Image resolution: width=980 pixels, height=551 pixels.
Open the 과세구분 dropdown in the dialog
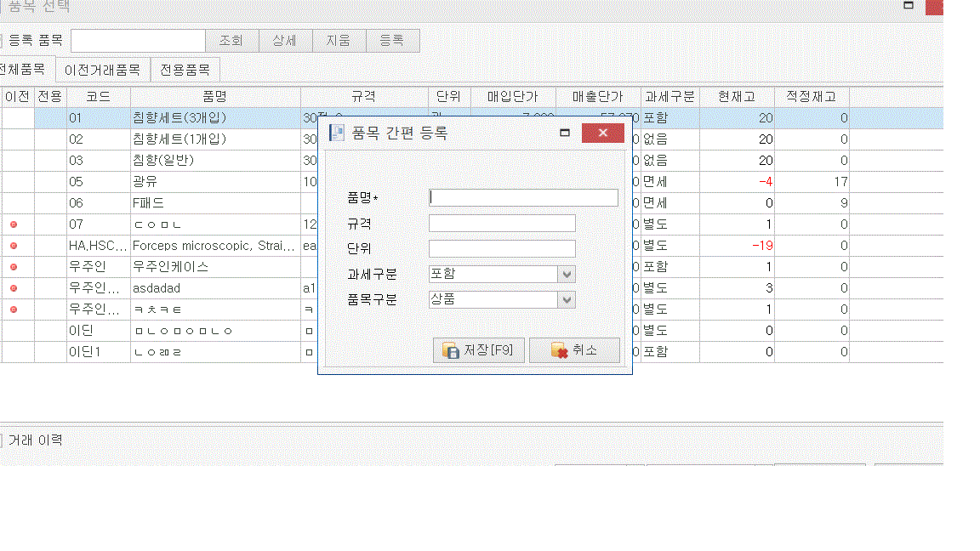tap(567, 275)
